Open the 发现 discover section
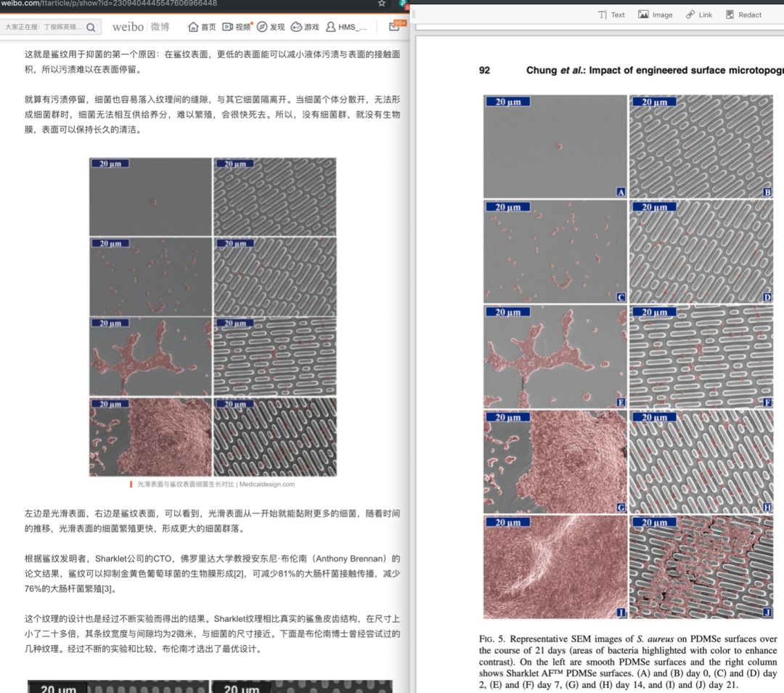This screenshot has height=693, width=784. coord(271,27)
